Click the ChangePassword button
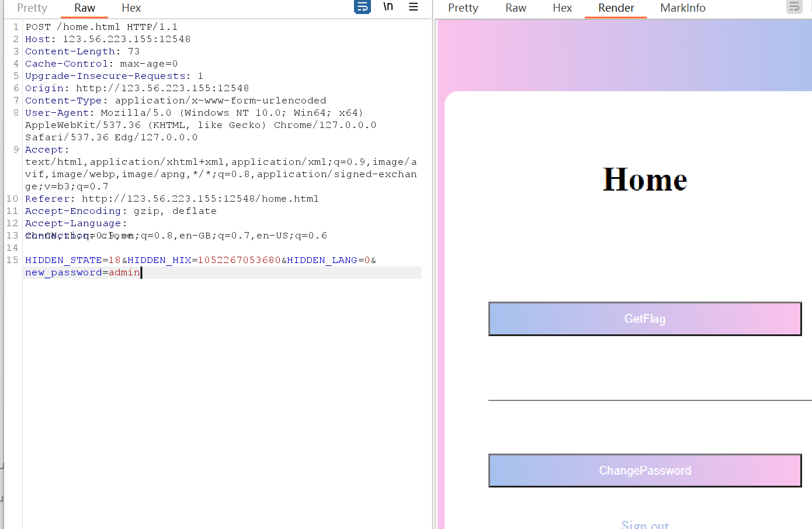 [x=645, y=471]
